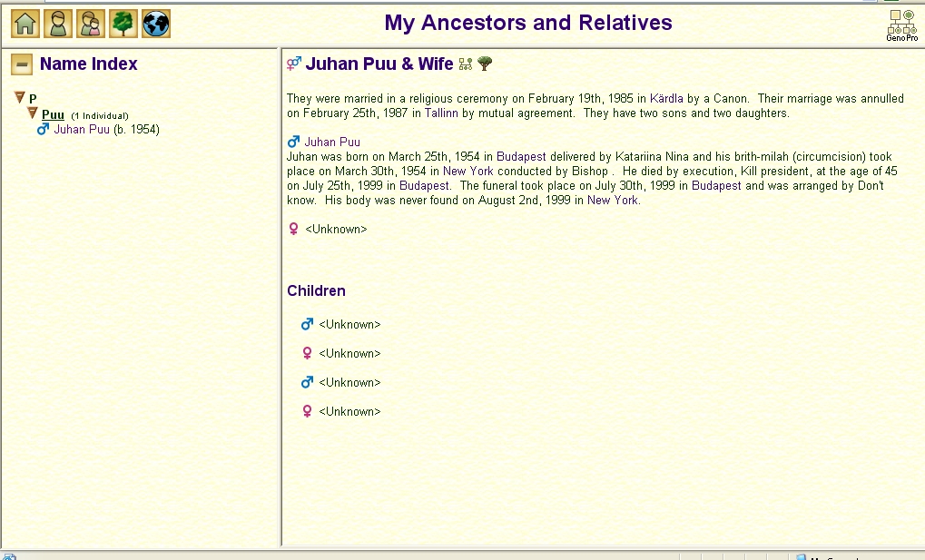Click small tree icon beside family heading
The image size is (925, 560).
(x=485, y=64)
